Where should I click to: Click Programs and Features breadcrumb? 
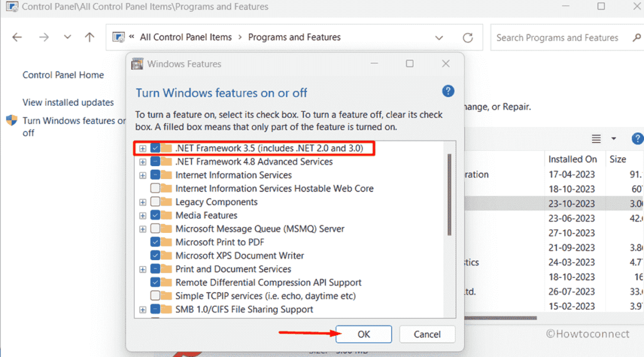point(295,37)
